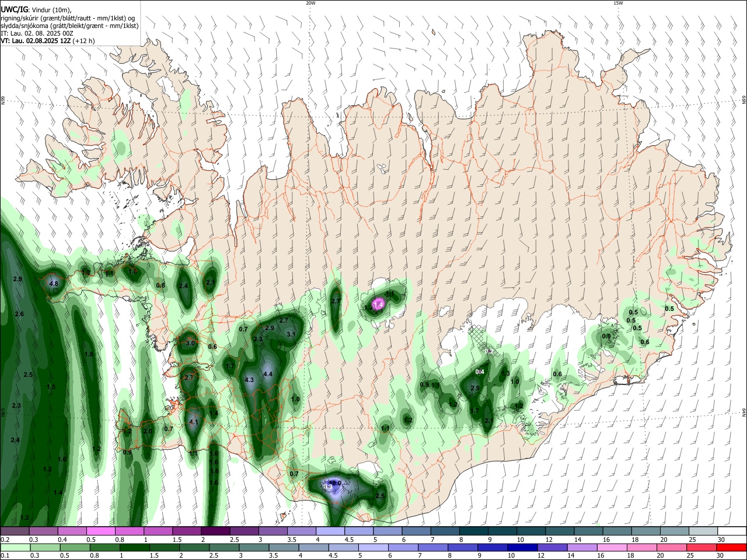This screenshot has width=747, height=560.
Task: Select the pale green swatch at 0.1 in the rain scale
Action: pos(15,547)
